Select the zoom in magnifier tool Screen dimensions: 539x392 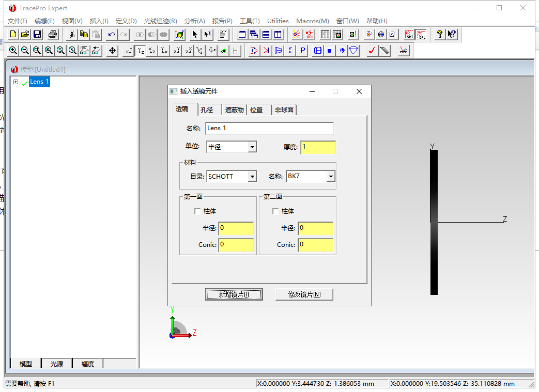coord(13,50)
